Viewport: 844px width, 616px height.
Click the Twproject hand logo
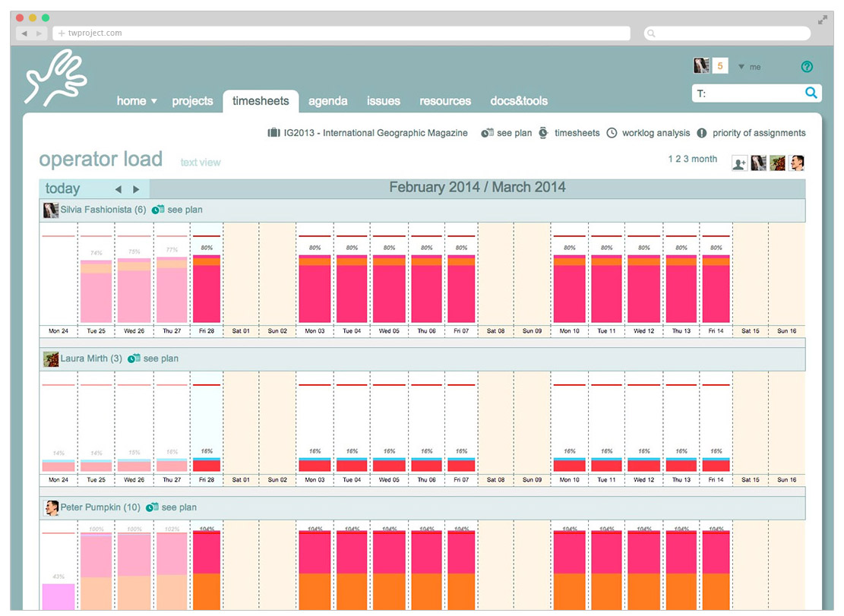(55, 77)
